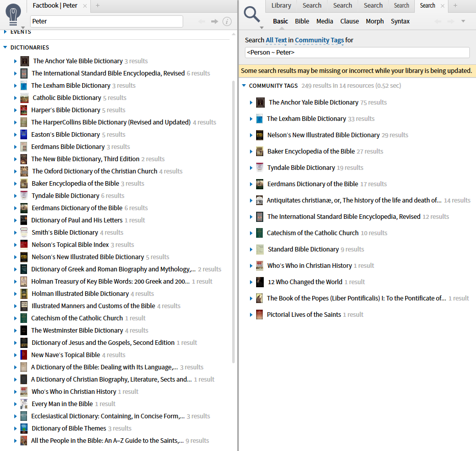Switch to the first Search tab
The height and width of the screenshot is (451, 476).
[312, 6]
